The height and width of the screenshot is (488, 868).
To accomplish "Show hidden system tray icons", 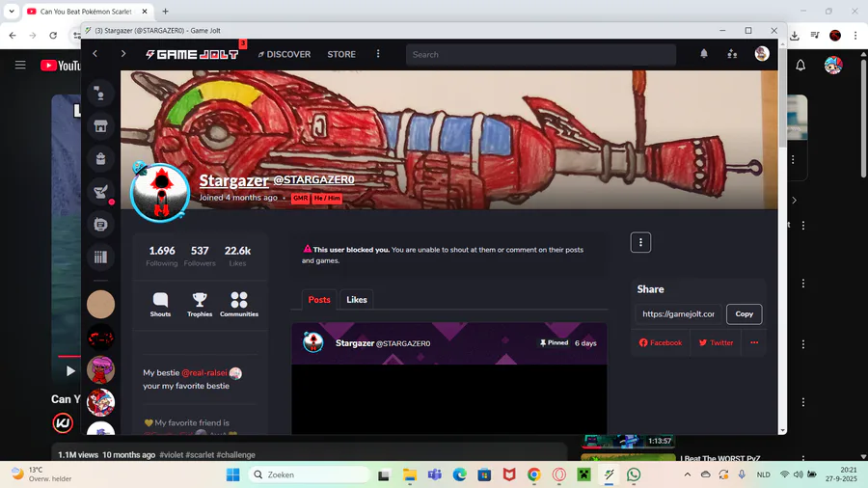I will [688, 474].
